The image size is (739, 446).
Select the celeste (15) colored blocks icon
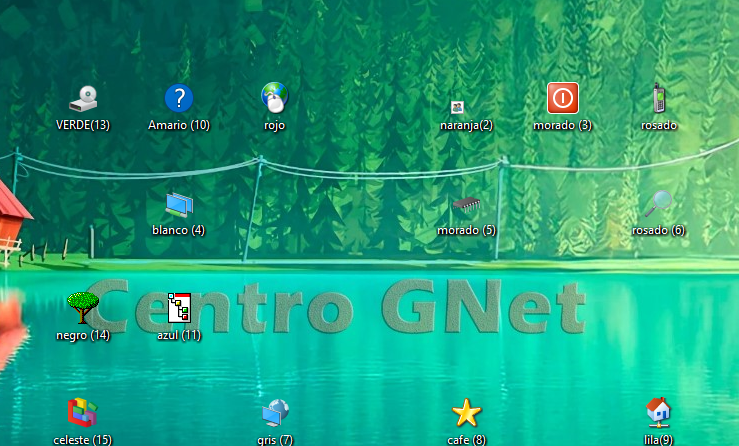click(82, 412)
